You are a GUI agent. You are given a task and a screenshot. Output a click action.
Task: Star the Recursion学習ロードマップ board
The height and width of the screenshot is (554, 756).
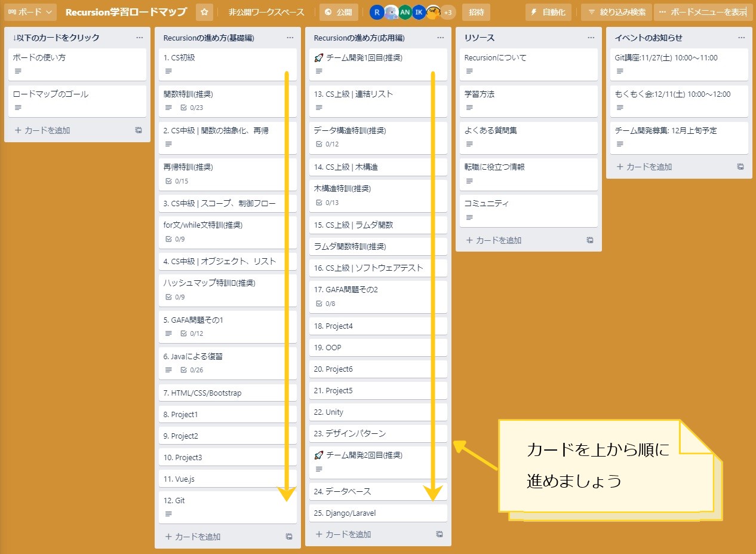[x=204, y=12]
